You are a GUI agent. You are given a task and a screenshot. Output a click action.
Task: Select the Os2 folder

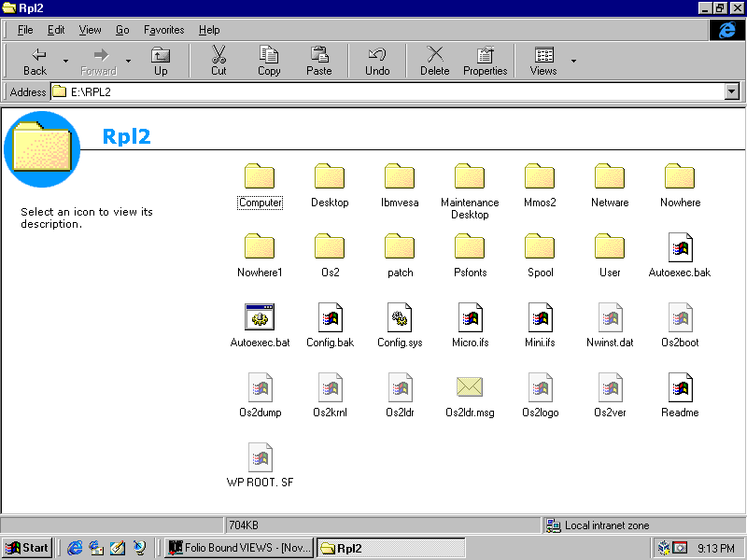[x=330, y=256]
